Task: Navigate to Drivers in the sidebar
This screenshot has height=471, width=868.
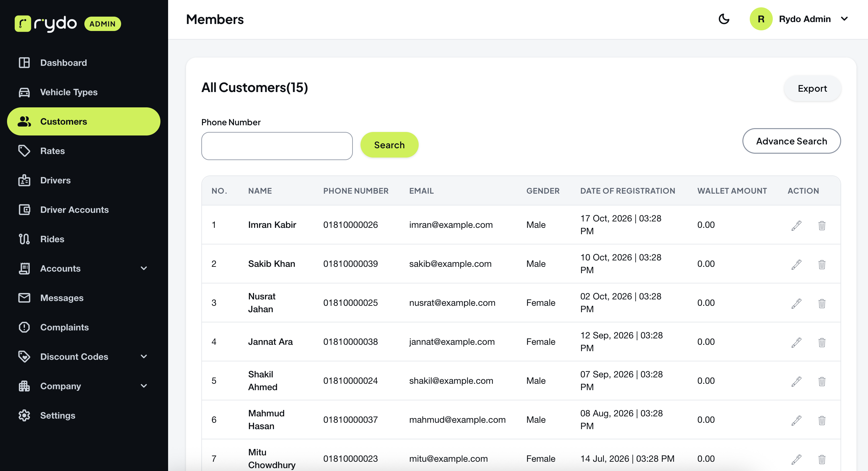Action: point(83,180)
